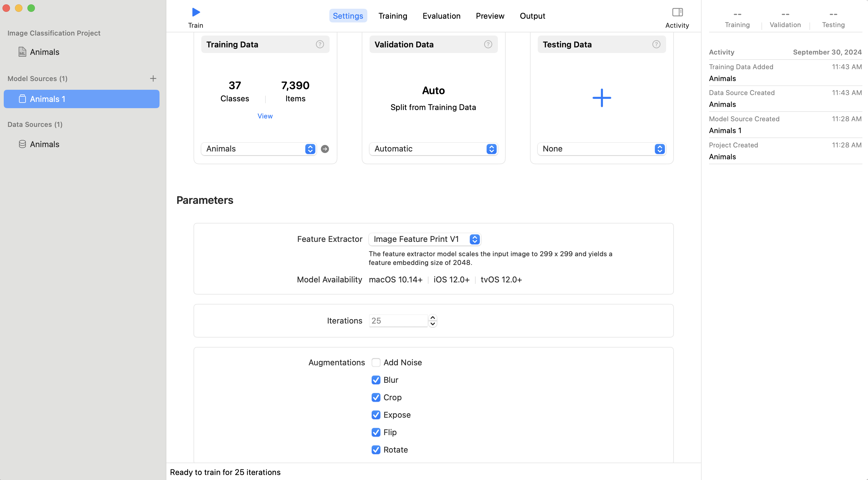Uncheck the Blur augmentation
868x480 pixels.
point(376,380)
